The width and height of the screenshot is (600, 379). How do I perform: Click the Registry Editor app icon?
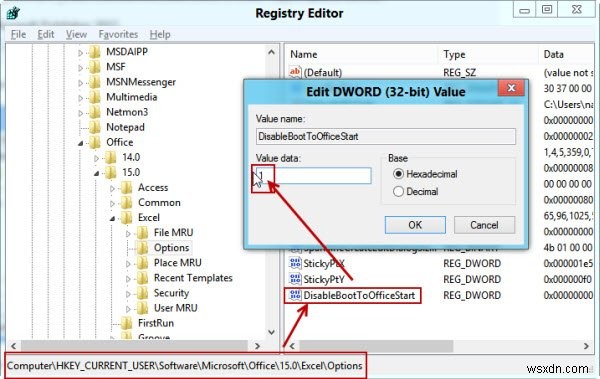13,13
